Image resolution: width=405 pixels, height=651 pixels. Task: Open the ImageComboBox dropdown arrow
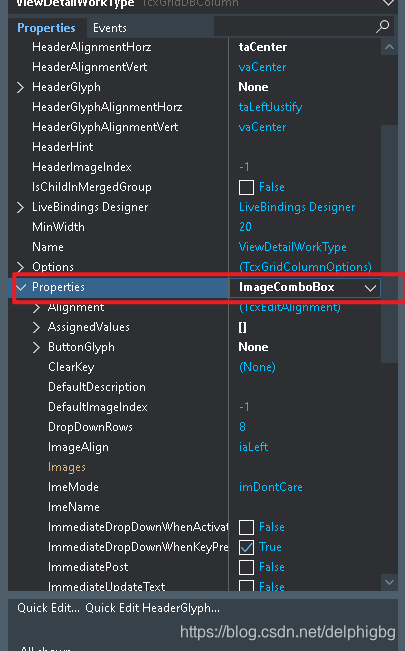(370, 288)
